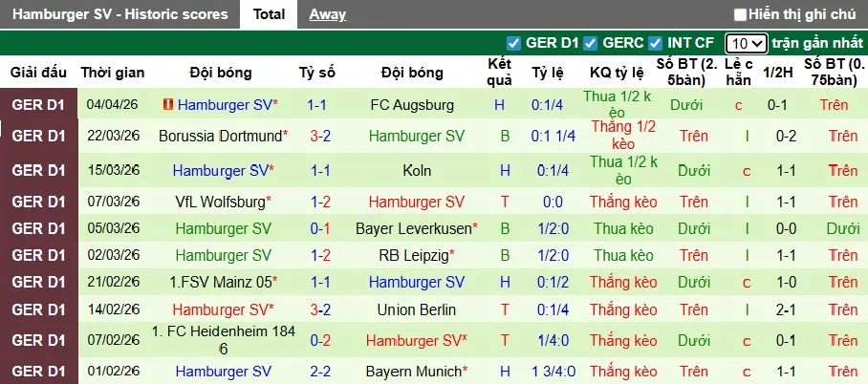Toggle the GER D1 filter checkbox
The height and width of the screenshot is (384, 868).
pyautogui.click(x=513, y=43)
